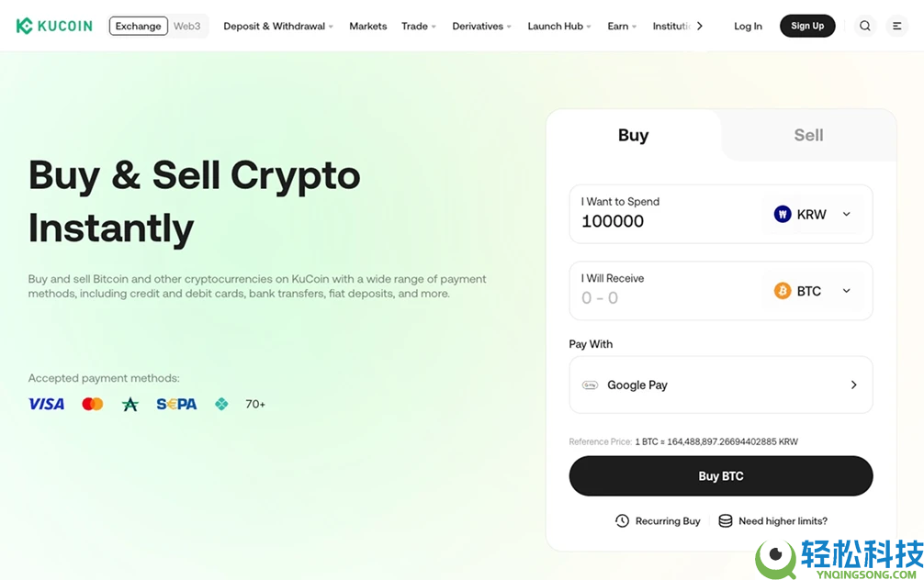The height and width of the screenshot is (580, 924).
Task: Switch to Exchange mode
Action: point(139,26)
